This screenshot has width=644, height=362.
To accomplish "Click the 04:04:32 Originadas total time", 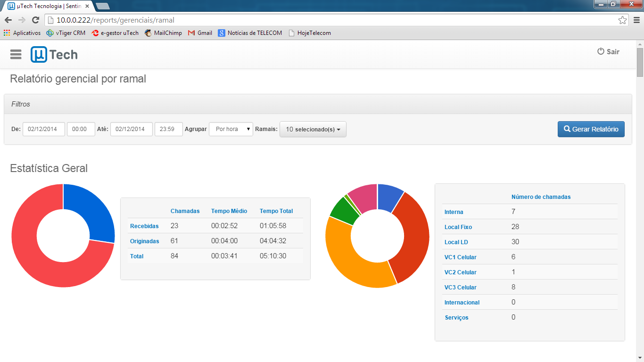I will pos(273,241).
